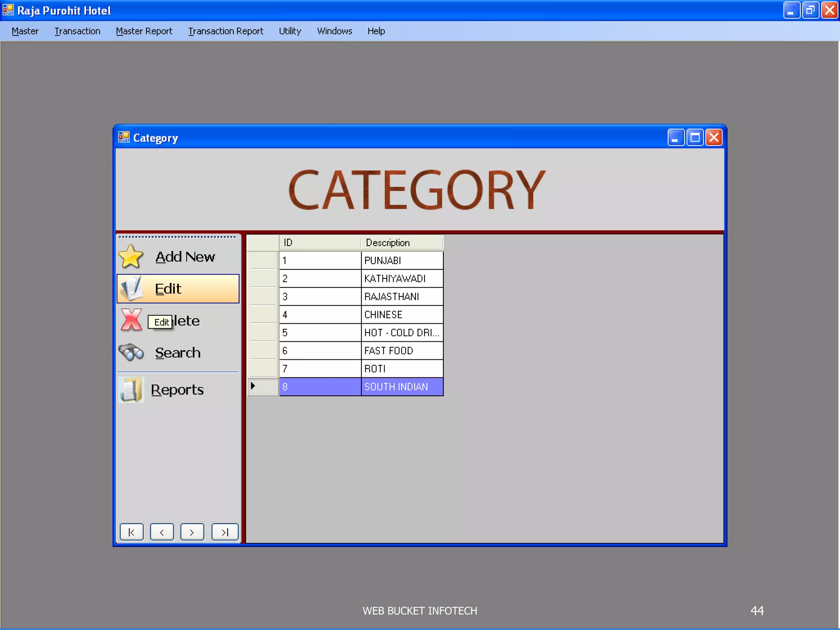Click the Raja Purohit Hotel app icon
This screenshot has height=630, width=840.
coord(8,9)
